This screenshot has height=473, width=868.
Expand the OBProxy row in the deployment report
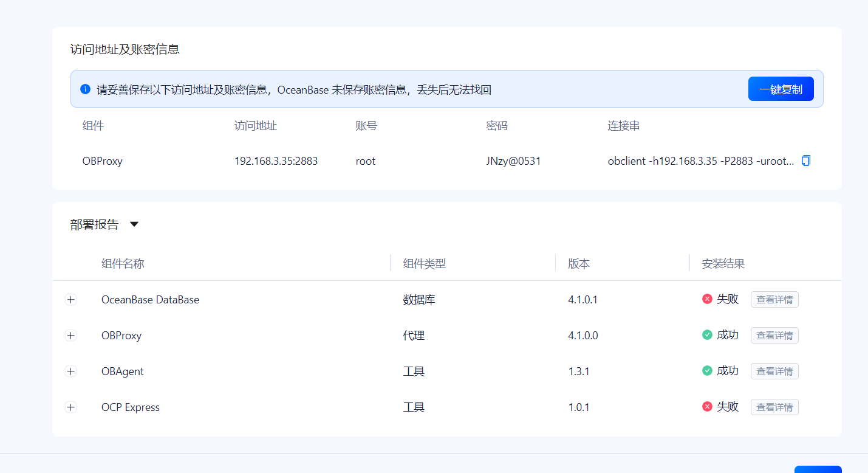[x=71, y=336]
